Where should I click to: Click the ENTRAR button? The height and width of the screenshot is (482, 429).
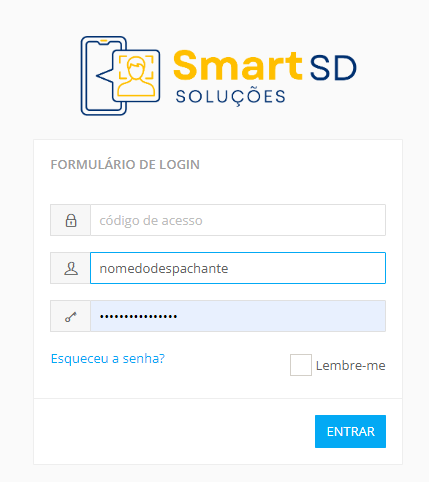click(x=350, y=431)
